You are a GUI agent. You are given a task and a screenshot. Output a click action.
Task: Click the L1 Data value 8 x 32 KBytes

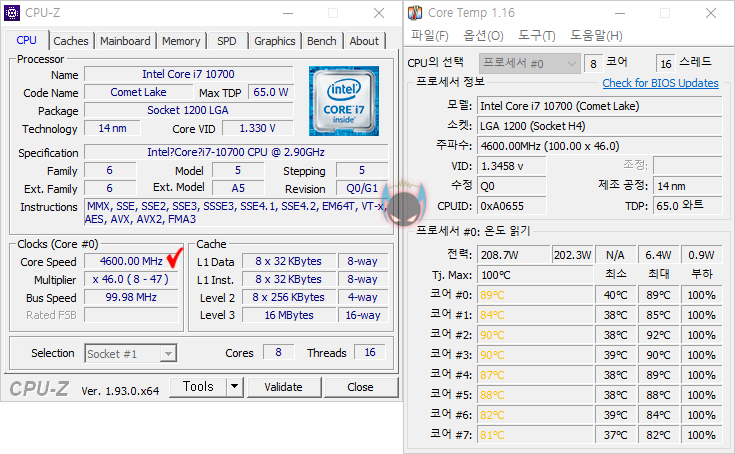pyautogui.click(x=289, y=261)
